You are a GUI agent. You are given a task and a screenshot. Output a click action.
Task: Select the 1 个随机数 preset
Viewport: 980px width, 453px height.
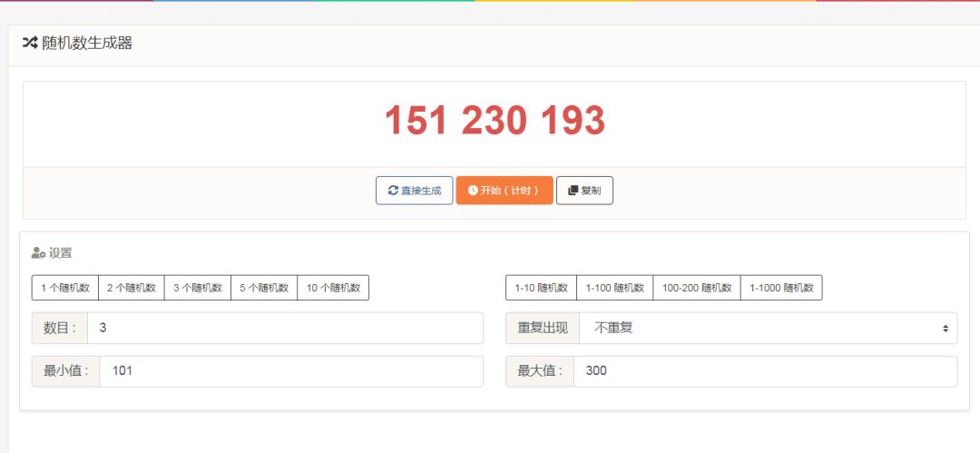65,288
